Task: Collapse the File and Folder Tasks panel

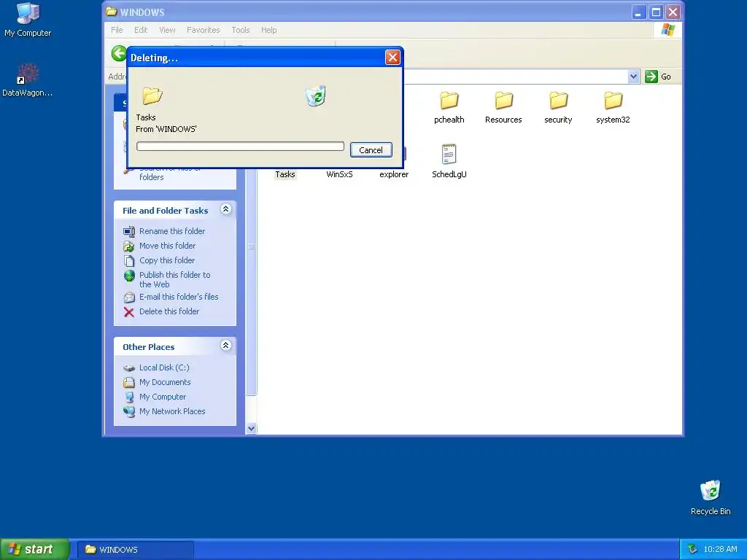Action: (226, 209)
